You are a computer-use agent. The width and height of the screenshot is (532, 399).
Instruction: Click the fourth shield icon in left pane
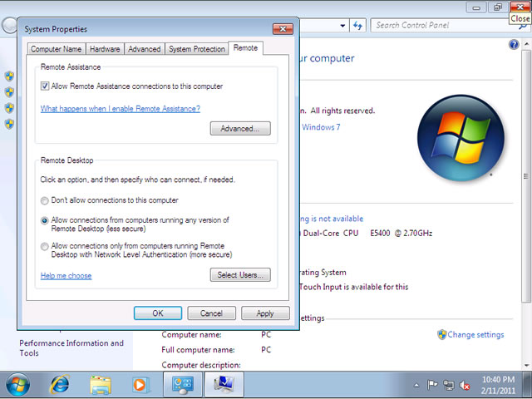[9, 124]
